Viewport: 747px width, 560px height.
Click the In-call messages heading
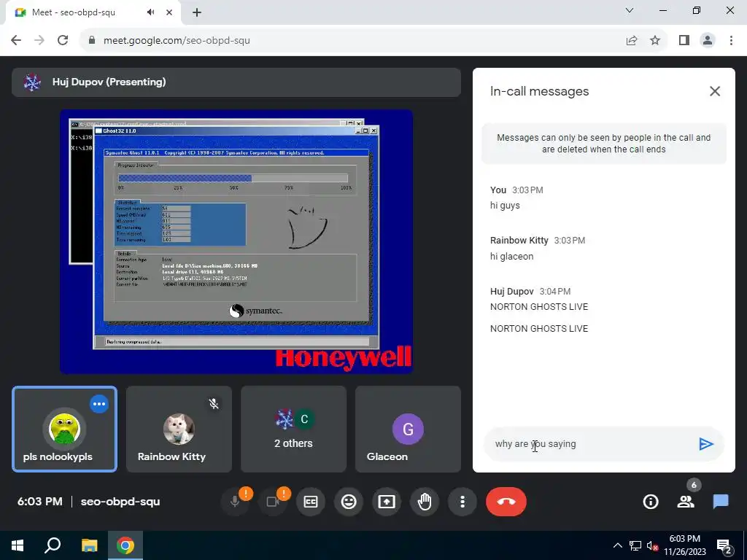539,91
